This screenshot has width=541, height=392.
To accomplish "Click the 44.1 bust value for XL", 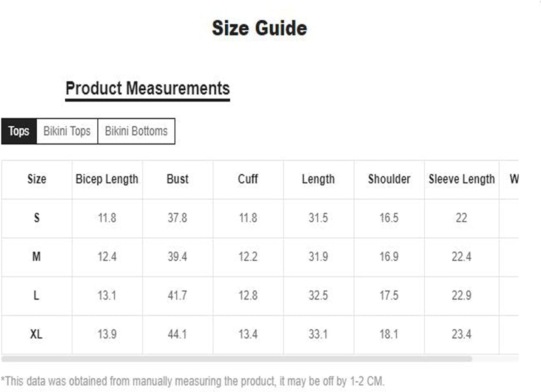I will (x=177, y=334).
